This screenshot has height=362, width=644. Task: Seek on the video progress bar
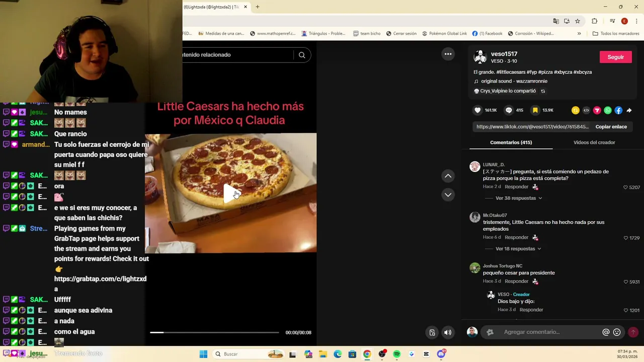(214, 332)
